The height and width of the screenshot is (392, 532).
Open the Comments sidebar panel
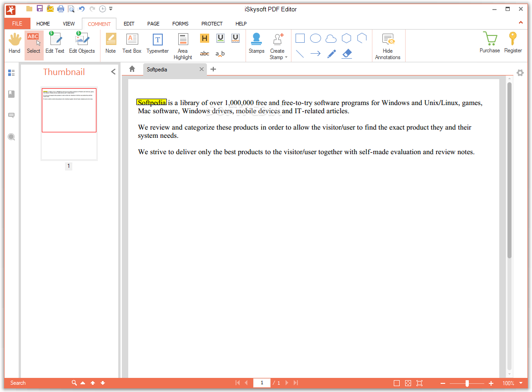[x=11, y=116]
